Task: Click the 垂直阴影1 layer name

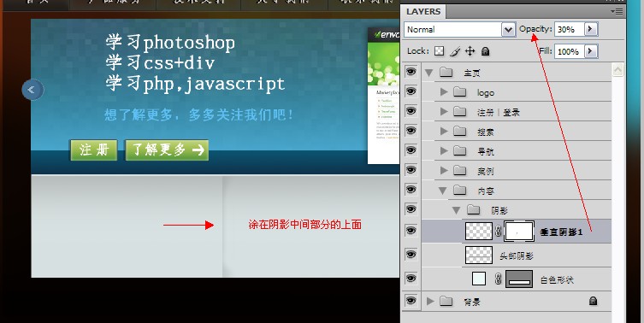Action: pyautogui.click(x=561, y=232)
